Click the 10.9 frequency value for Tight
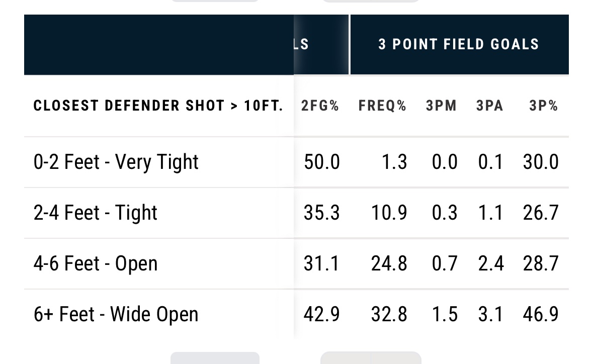This screenshot has height=364, width=593. pyautogui.click(x=389, y=213)
